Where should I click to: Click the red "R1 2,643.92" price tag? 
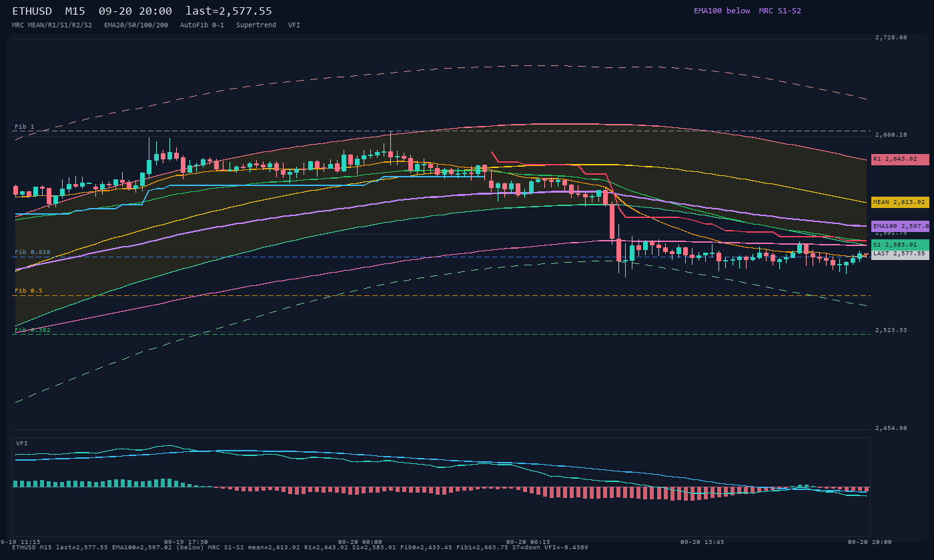pyautogui.click(x=900, y=159)
